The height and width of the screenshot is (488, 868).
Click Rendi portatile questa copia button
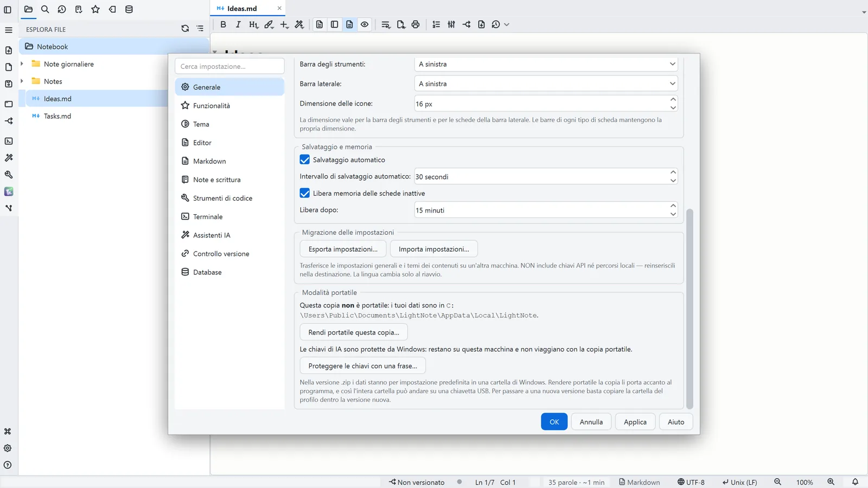(354, 332)
